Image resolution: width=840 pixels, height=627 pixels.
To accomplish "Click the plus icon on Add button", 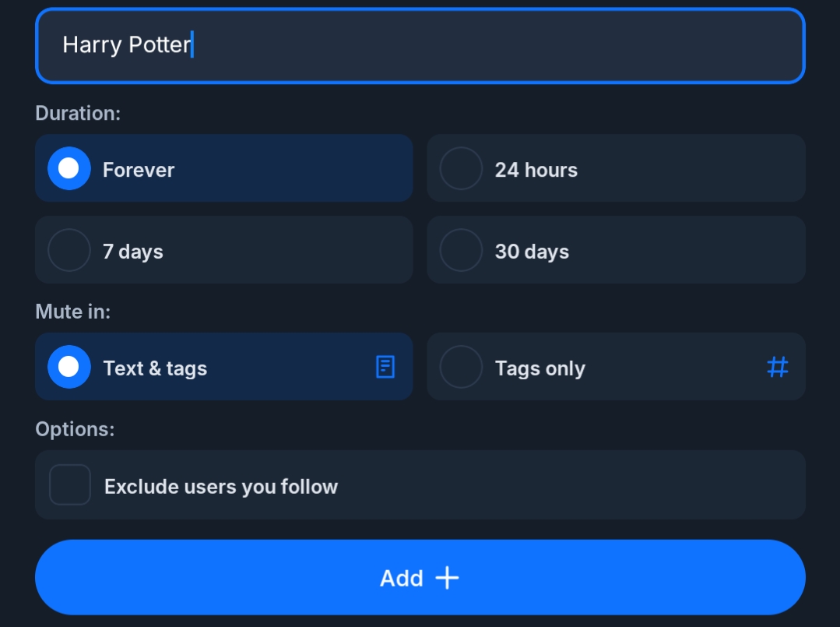I will [447, 578].
